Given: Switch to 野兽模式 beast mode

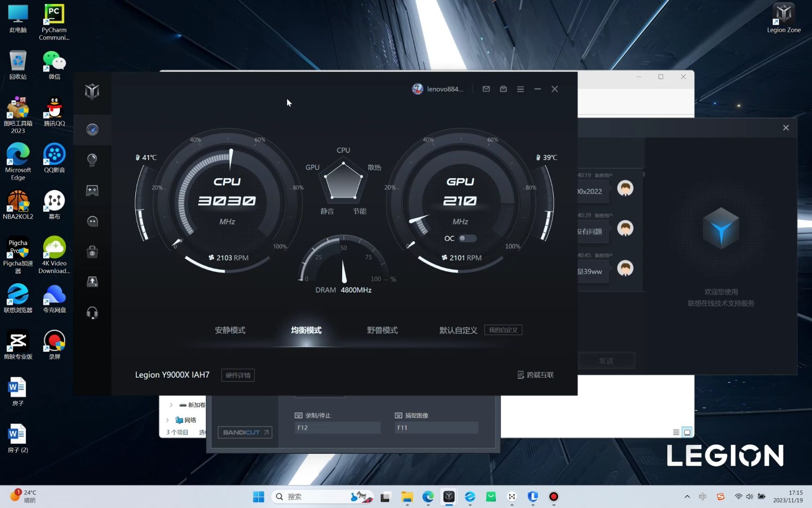Looking at the screenshot, I should point(383,330).
